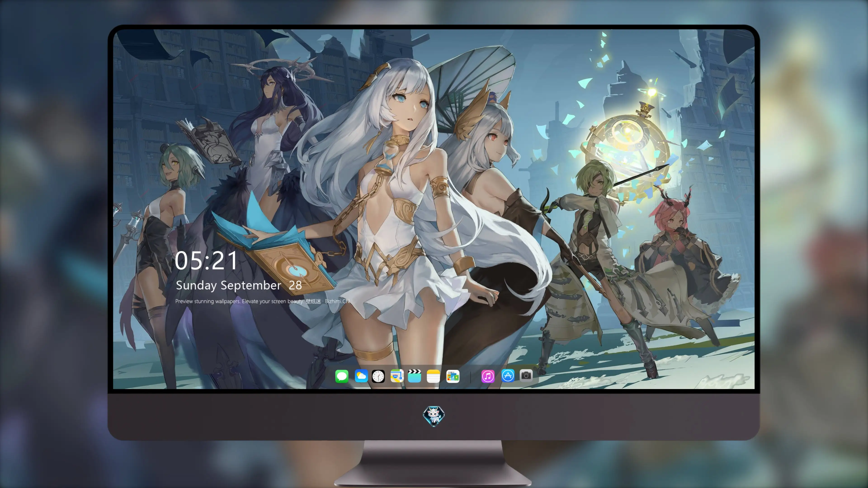This screenshot has width=868, height=488.
Task: Open the Videos clapperboard app
Action: coord(415,376)
